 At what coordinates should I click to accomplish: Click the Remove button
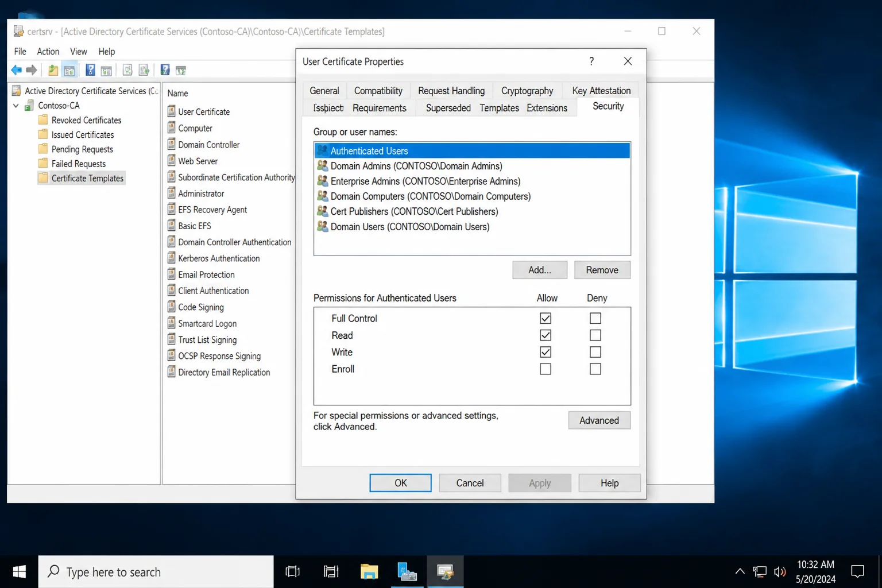click(x=602, y=270)
